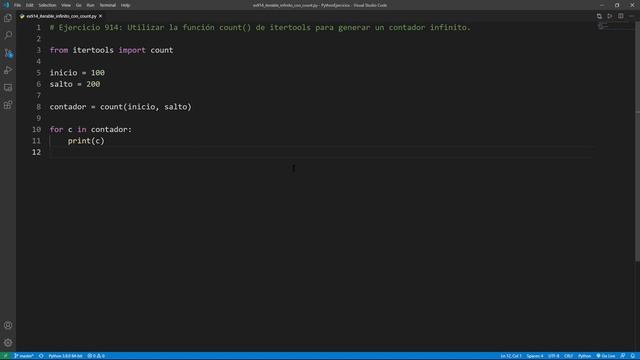
Task: Click the synchronize changes icon
Action: click(41, 356)
